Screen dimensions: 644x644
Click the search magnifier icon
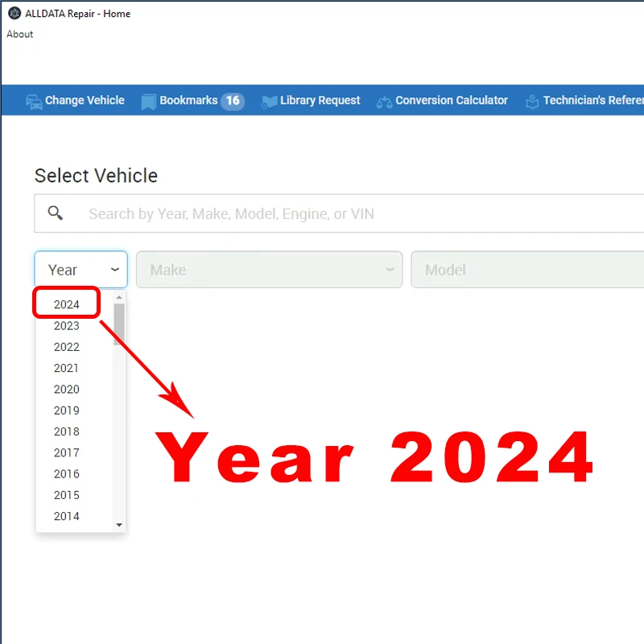pos(56,213)
